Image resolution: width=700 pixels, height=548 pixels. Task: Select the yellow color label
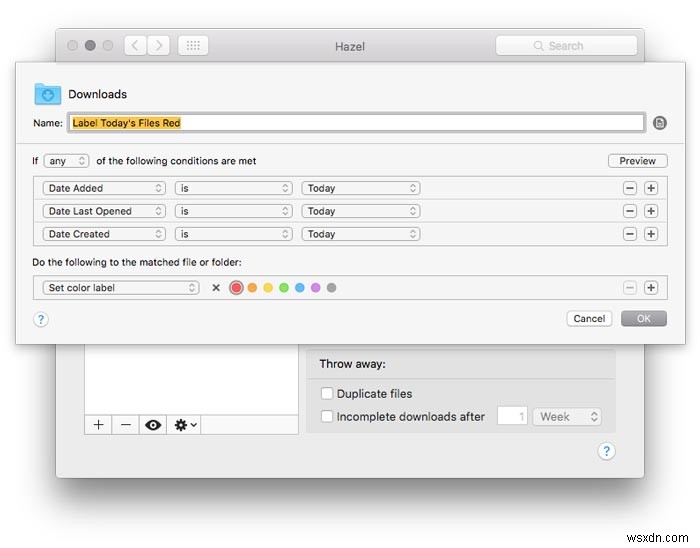pos(268,288)
